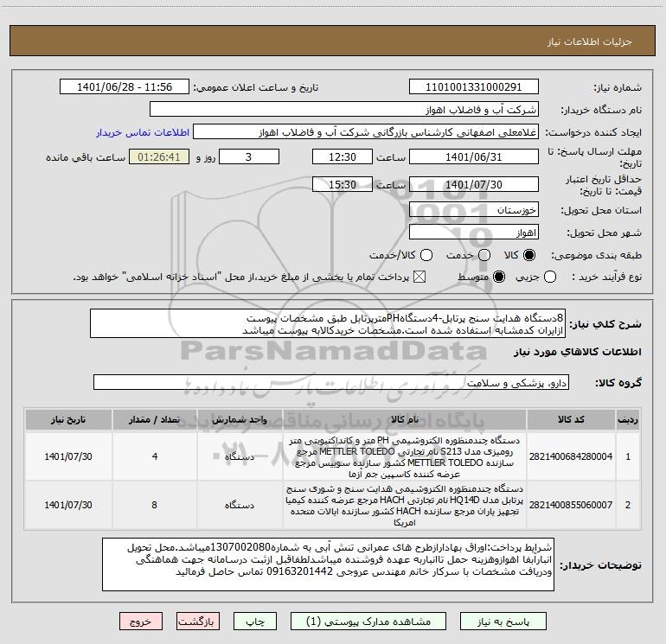Click the پاسخ به نیاز button

(x=503, y=622)
